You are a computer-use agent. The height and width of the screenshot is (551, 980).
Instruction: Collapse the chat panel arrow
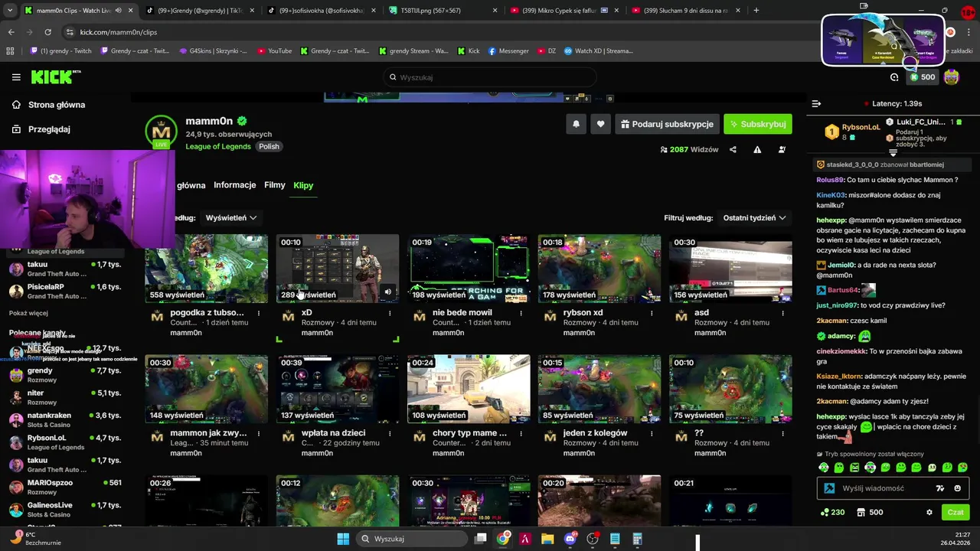pyautogui.click(x=816, y=103)
